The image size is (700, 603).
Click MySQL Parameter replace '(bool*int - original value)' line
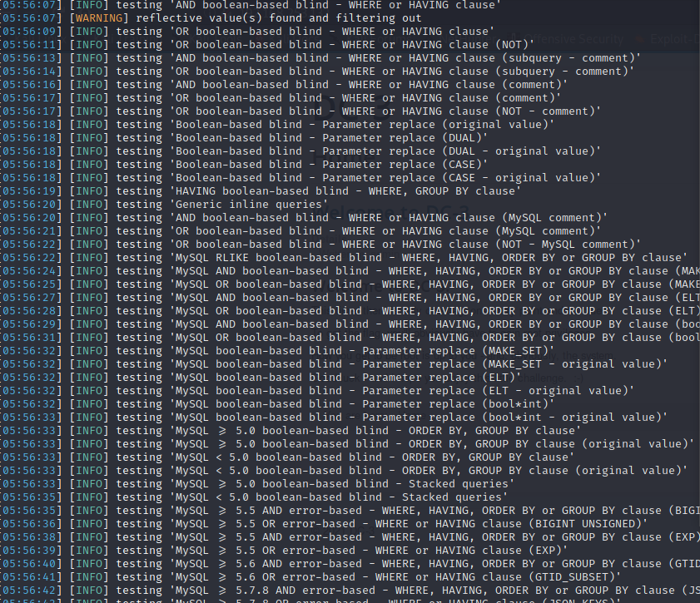point(334,418)
